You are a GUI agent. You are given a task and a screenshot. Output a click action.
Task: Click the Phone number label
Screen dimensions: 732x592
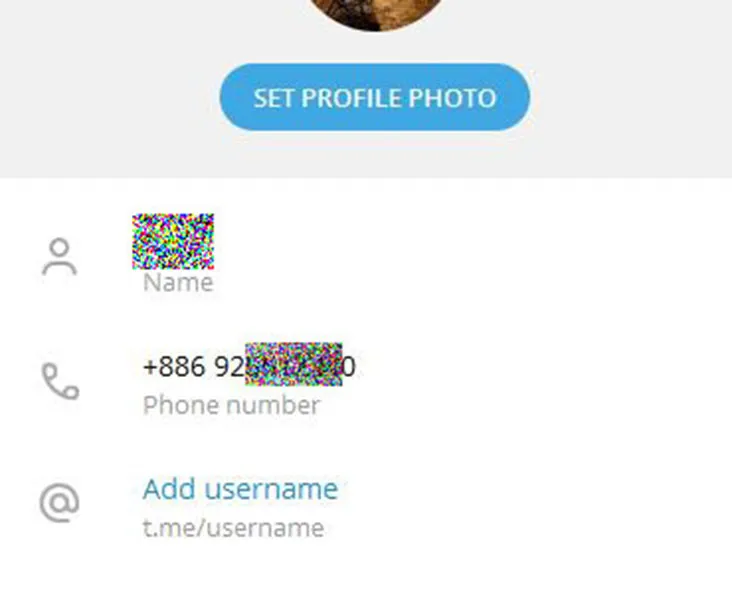click(231, 405)
